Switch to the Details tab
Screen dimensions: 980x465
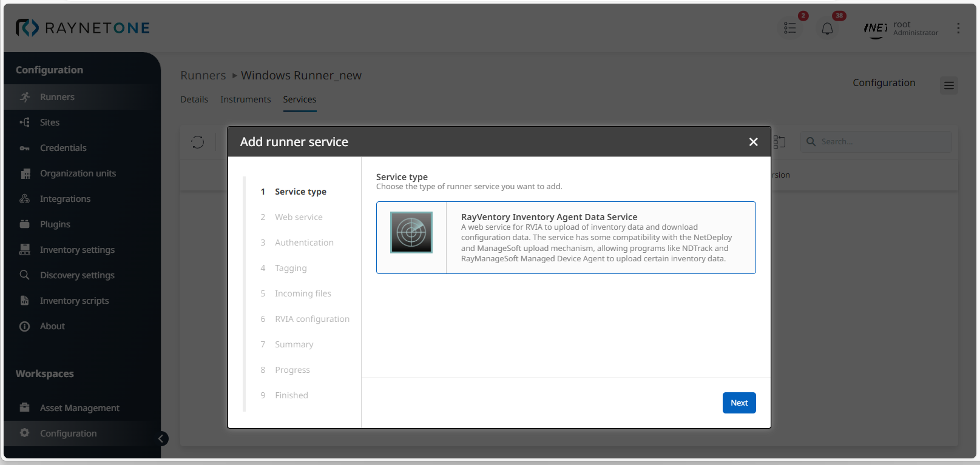point(194,99)
